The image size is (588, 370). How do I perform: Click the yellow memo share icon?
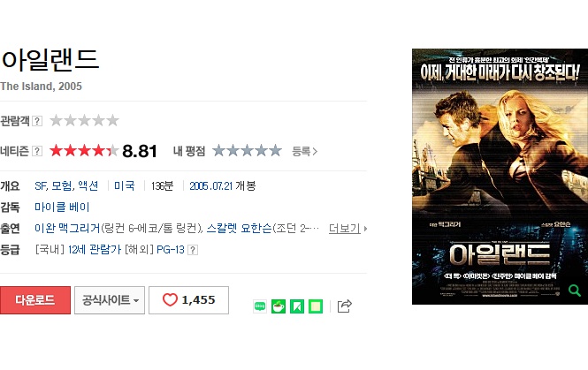pyautogui.click(x=316, y=306)
